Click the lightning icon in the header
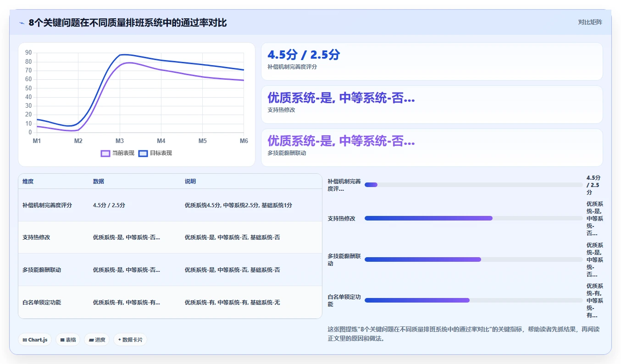 [22, 22]
